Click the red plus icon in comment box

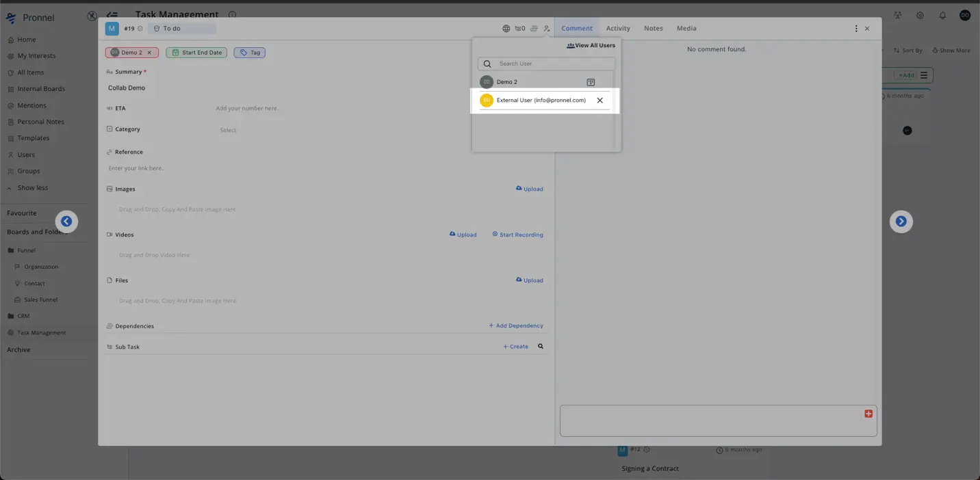868,414
